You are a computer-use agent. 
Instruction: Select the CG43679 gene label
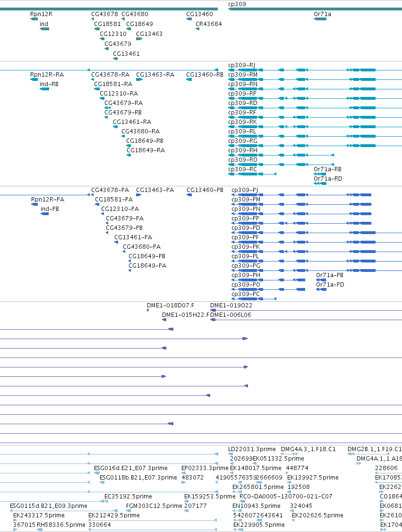coord(118,44)
